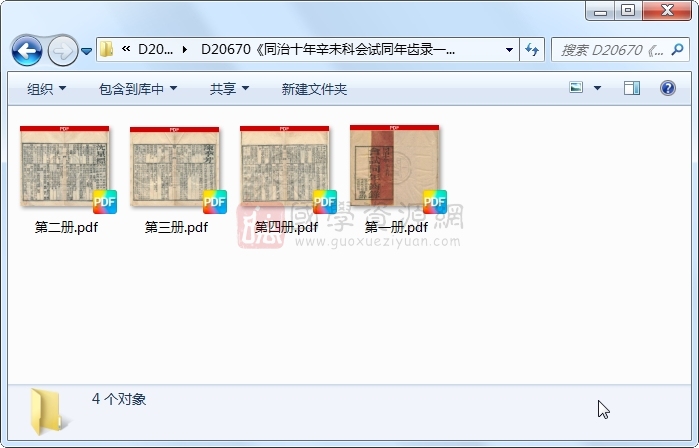Viewport: 699px width, 448px height.
Task: Open the 共享 menu
Action: 229,89
